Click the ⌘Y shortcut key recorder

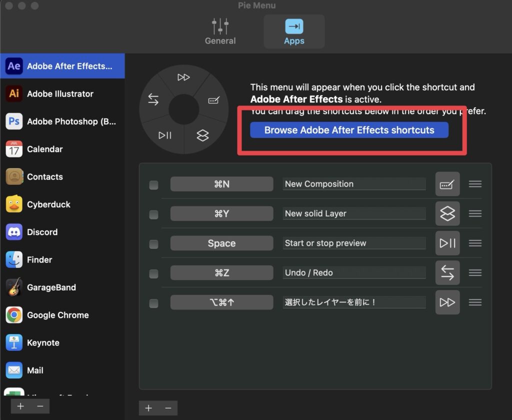[x=221, y=213]
